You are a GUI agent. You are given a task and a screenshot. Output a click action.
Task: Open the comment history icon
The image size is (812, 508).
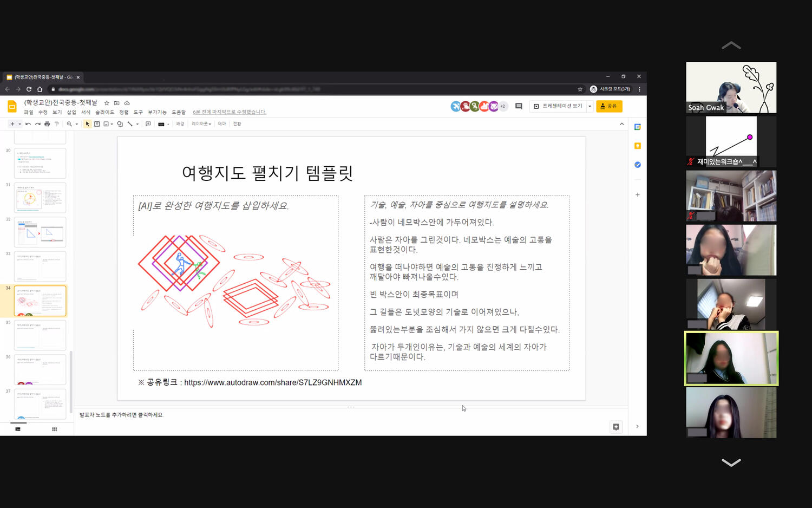pos(519,106)
